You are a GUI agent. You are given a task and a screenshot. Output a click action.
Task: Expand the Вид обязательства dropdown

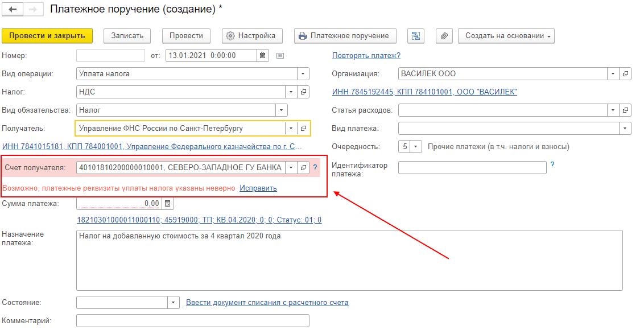pyautogui.click(x=281, y=110)
